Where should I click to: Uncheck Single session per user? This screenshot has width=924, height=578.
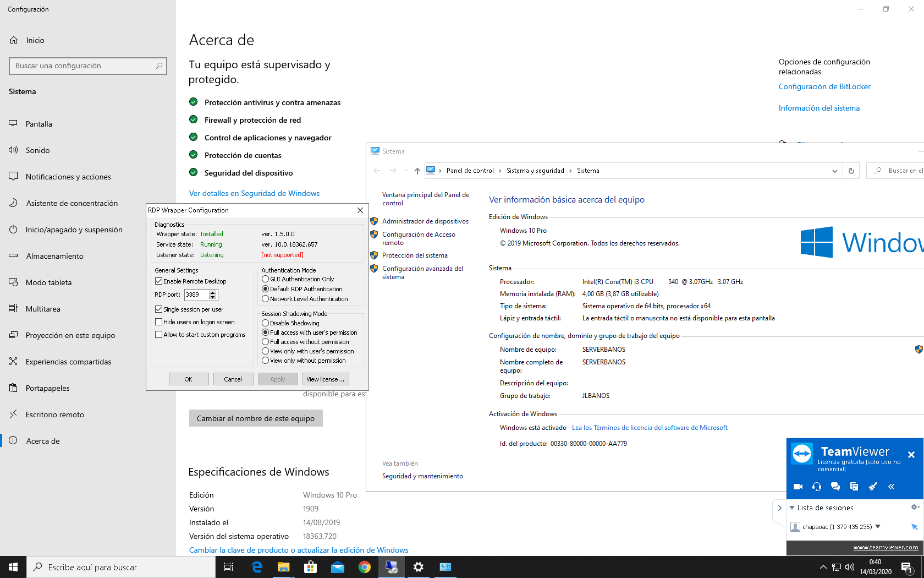(158, 309)
